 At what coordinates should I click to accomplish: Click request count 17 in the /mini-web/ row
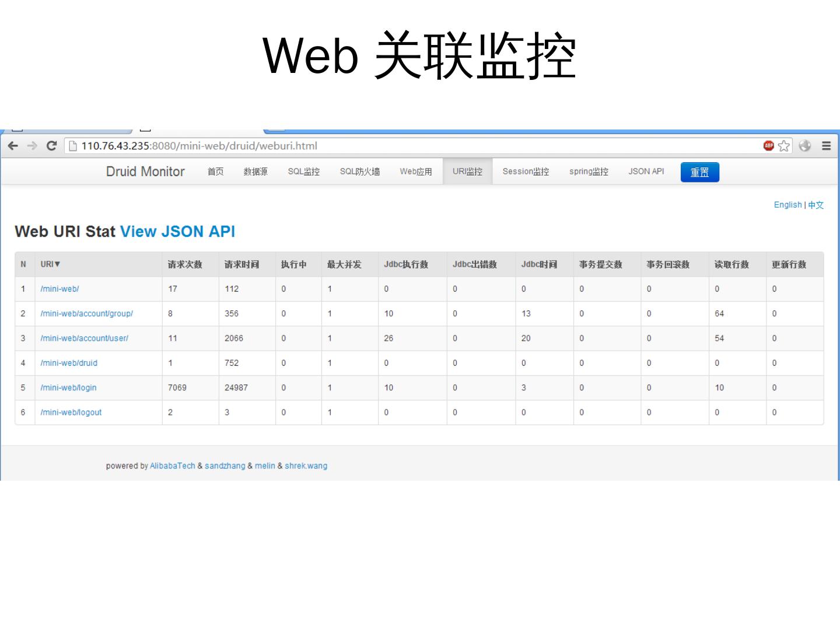coord(173,289)
